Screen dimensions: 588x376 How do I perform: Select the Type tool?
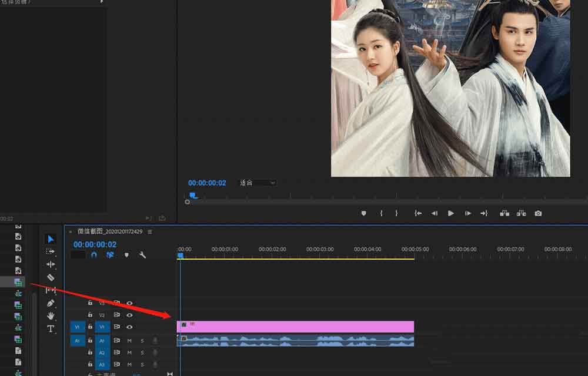pyautogui.click(x=51, y=329)
